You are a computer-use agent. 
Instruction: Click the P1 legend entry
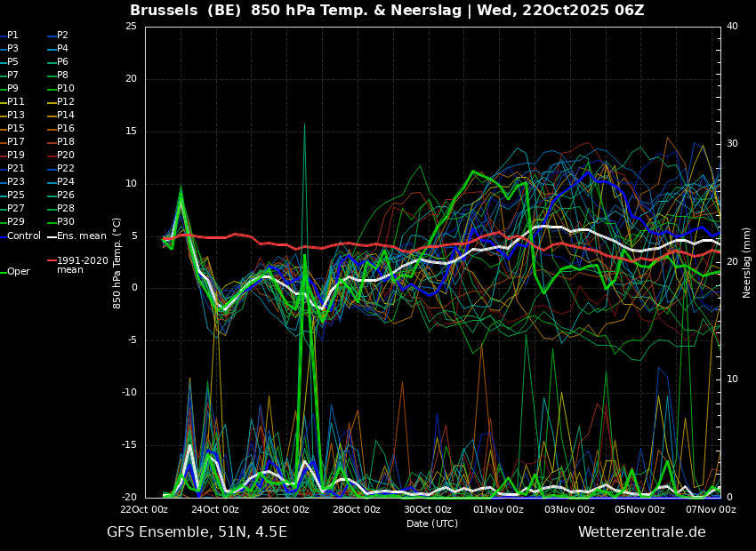point(12,36)
